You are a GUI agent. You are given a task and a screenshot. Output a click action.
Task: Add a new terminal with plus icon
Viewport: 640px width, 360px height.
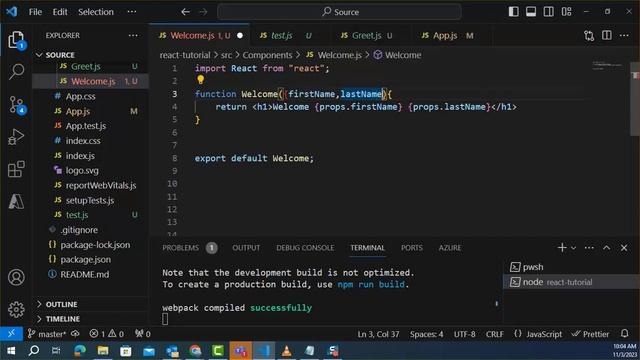(x=562, y=247)
